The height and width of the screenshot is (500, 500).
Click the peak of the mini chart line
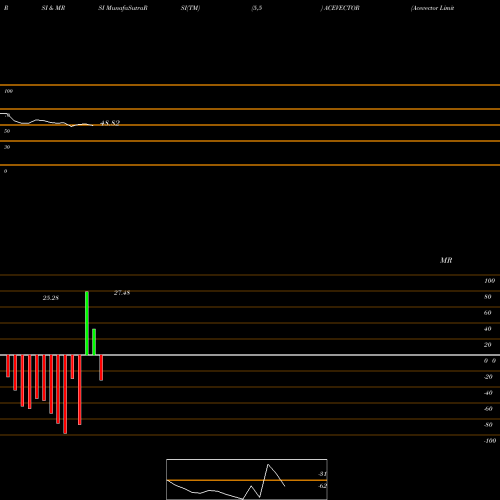click(268, 464)
